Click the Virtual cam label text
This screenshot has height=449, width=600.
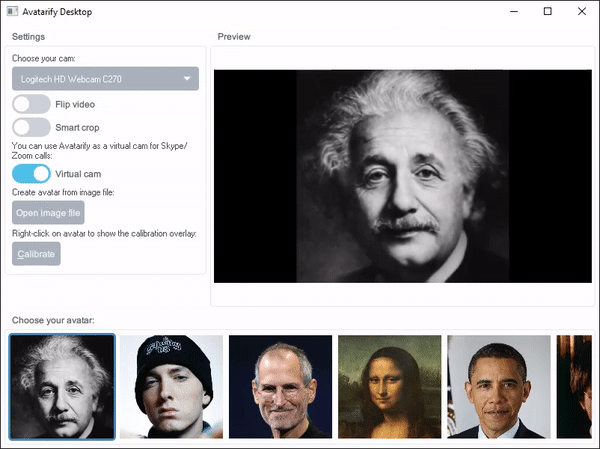(78, 174)
